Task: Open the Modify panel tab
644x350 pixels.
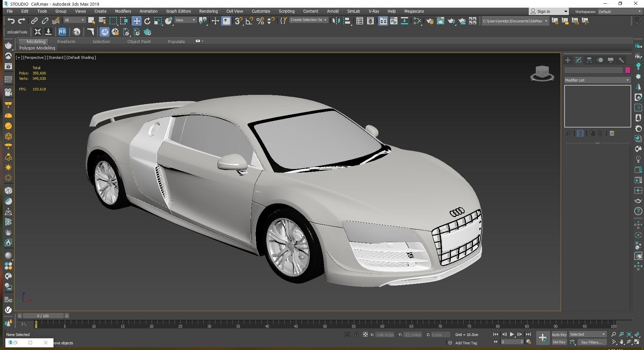Action: click(579, 60)
